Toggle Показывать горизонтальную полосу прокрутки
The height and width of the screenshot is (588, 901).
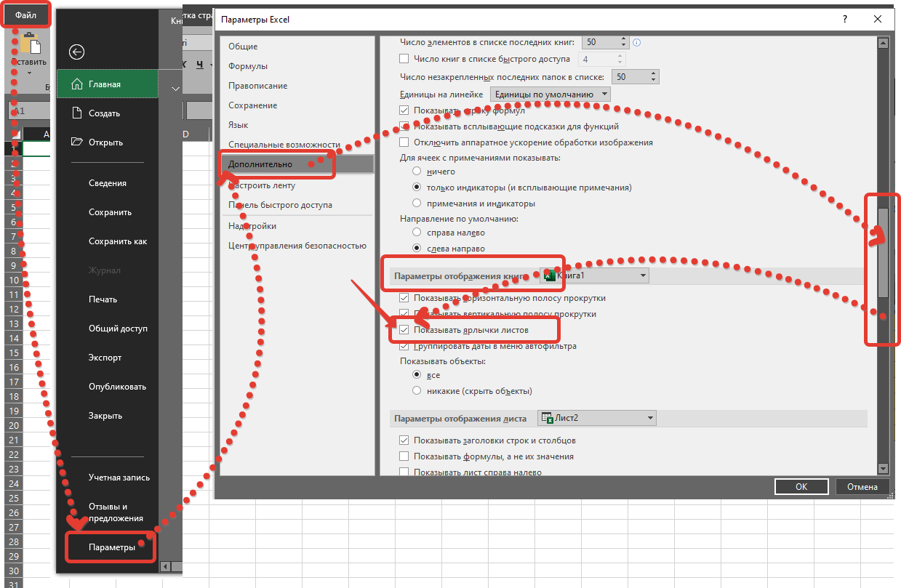pos(405,298)
